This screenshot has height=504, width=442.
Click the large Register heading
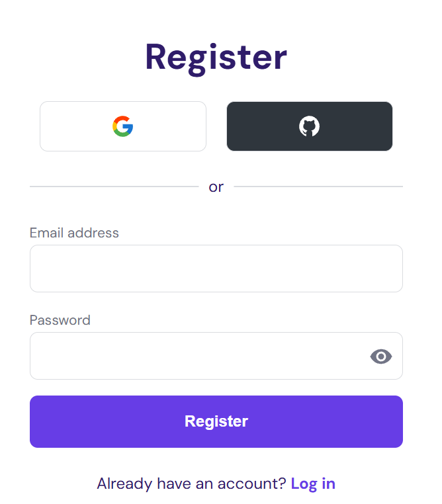click(216, 58)
